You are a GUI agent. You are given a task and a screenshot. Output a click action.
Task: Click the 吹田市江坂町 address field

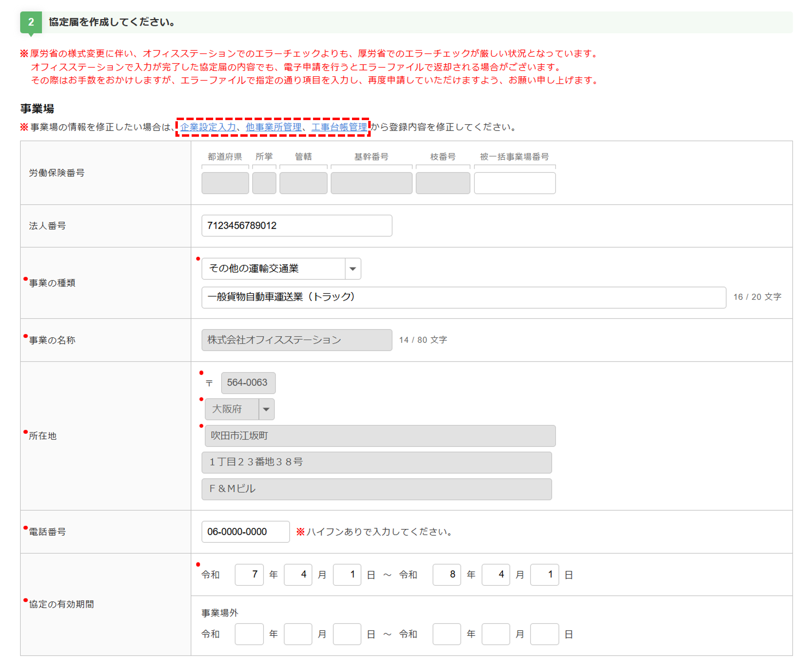[380, 436]
